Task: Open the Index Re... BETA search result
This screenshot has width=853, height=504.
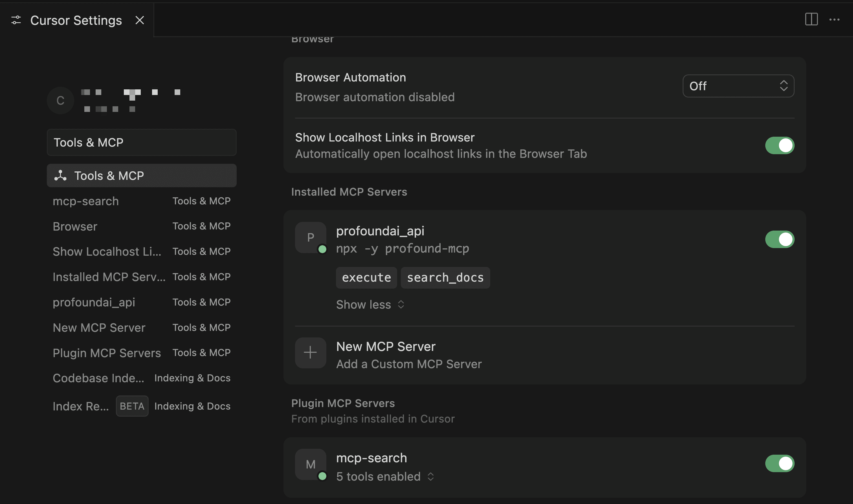Action: click(x=142, y=406)
